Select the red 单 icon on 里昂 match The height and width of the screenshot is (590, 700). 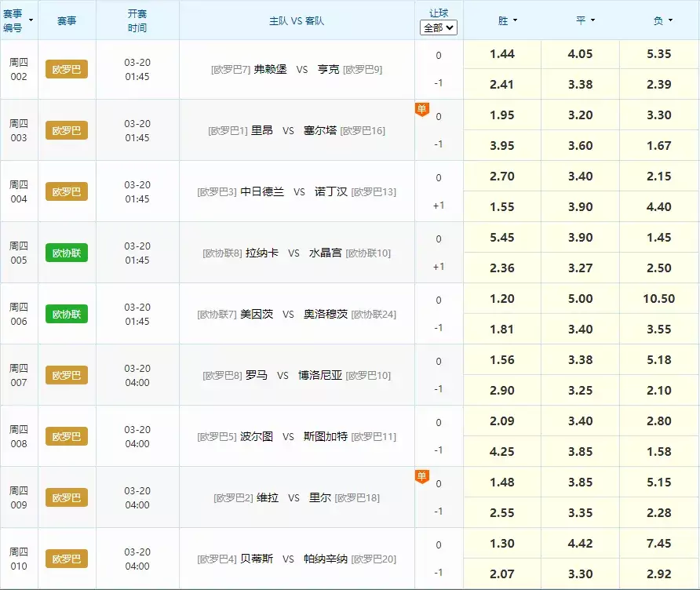(422, 110)
